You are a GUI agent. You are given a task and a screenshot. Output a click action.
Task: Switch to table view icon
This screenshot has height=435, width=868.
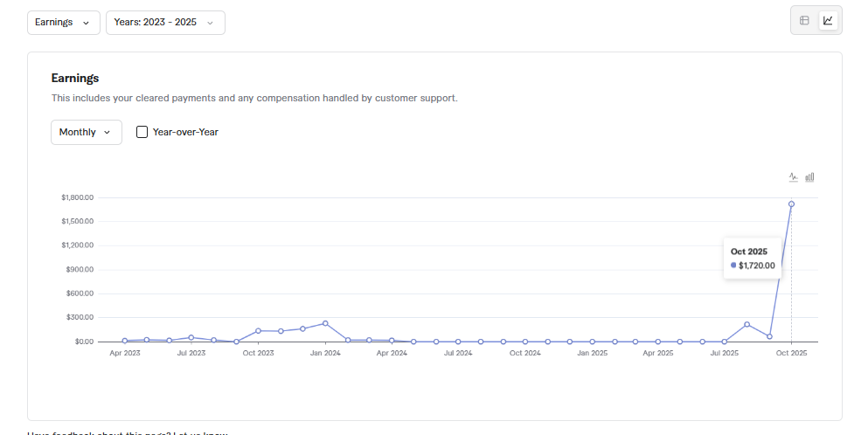pos(804,20)
